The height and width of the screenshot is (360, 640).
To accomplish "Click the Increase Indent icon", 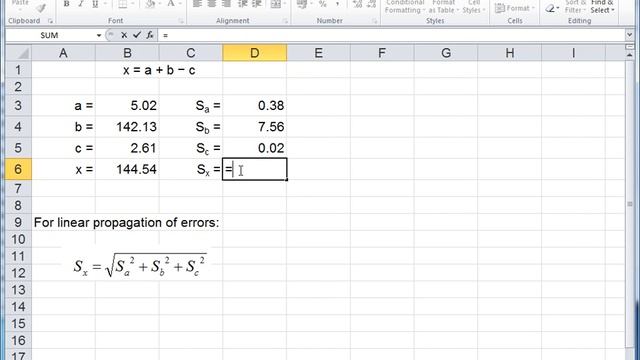I will 257,4.
